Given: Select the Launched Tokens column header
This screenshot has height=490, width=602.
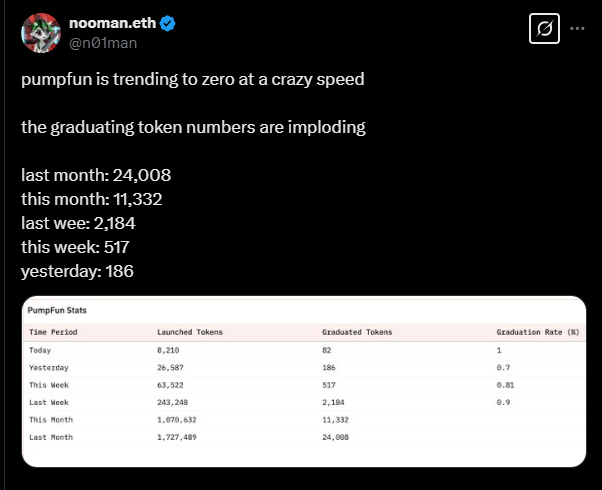Looking at the screenshot, I should point(190,332).
